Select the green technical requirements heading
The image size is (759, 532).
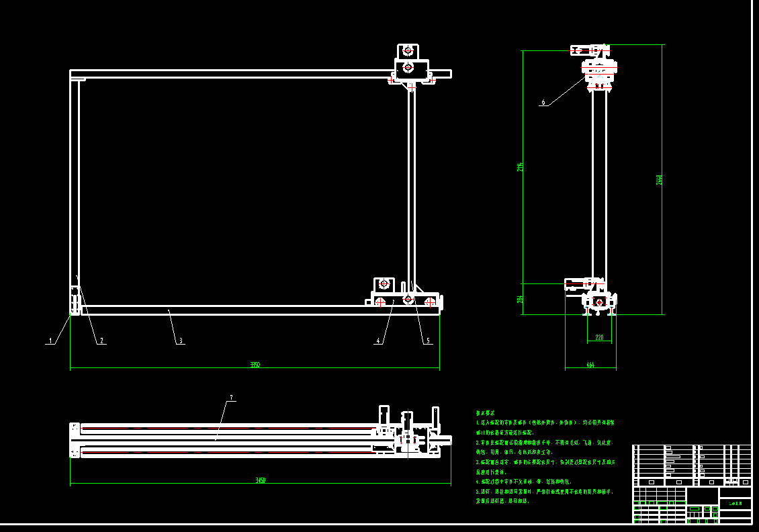(486, 413)
